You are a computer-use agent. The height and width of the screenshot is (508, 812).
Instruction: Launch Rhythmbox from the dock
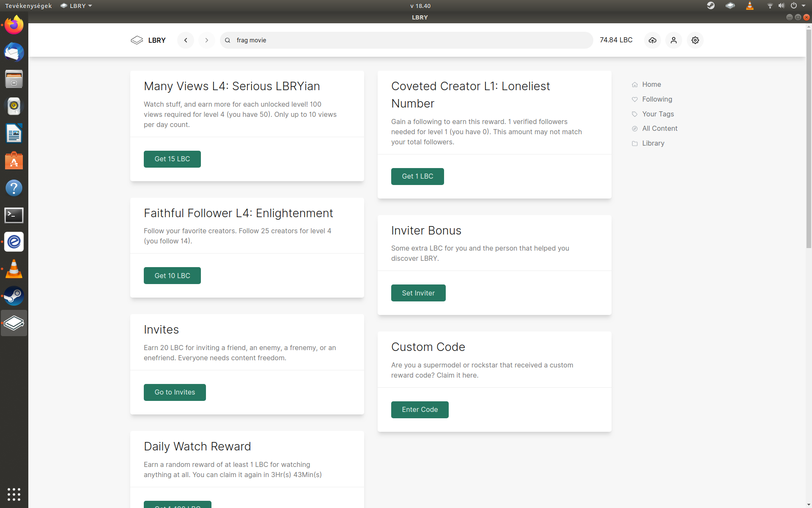[x=14, y=106]
